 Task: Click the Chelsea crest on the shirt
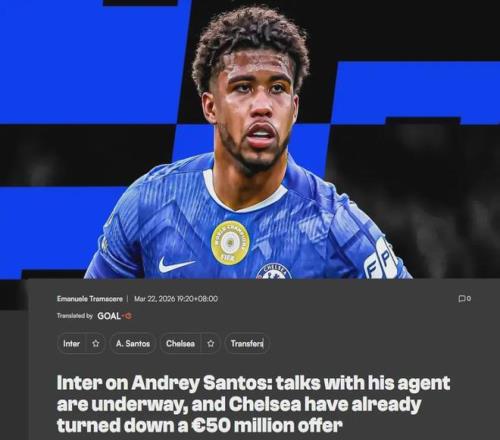274,271
